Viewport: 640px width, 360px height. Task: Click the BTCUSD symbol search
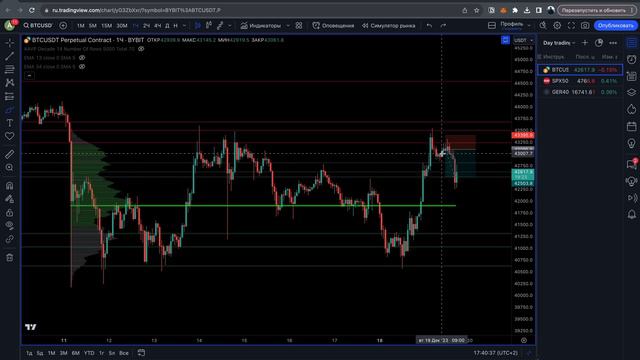point(38,25)
